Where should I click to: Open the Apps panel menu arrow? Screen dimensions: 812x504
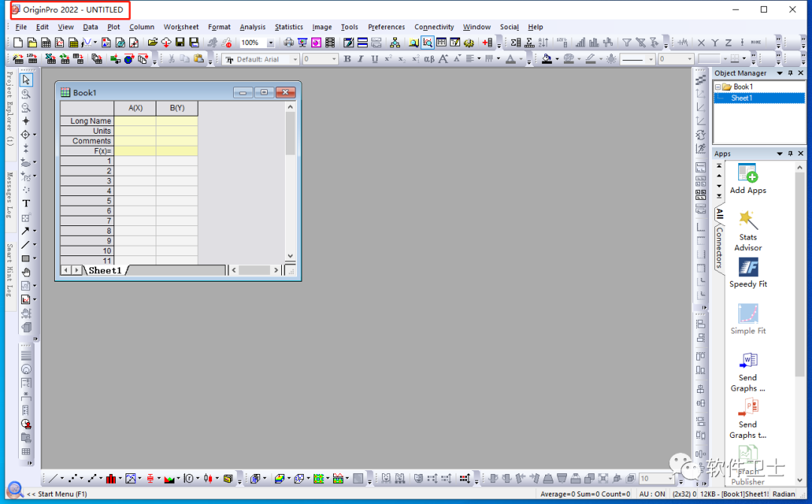pos(780,154)
